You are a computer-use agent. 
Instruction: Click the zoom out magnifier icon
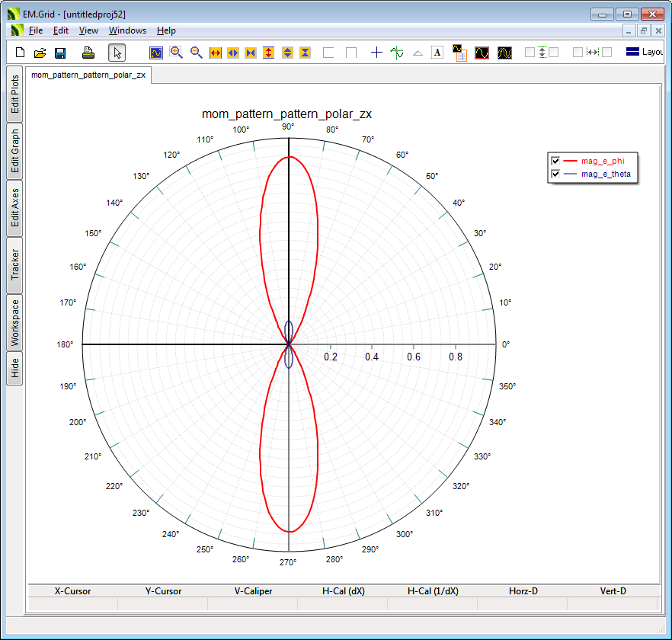[x=196, y=53]
